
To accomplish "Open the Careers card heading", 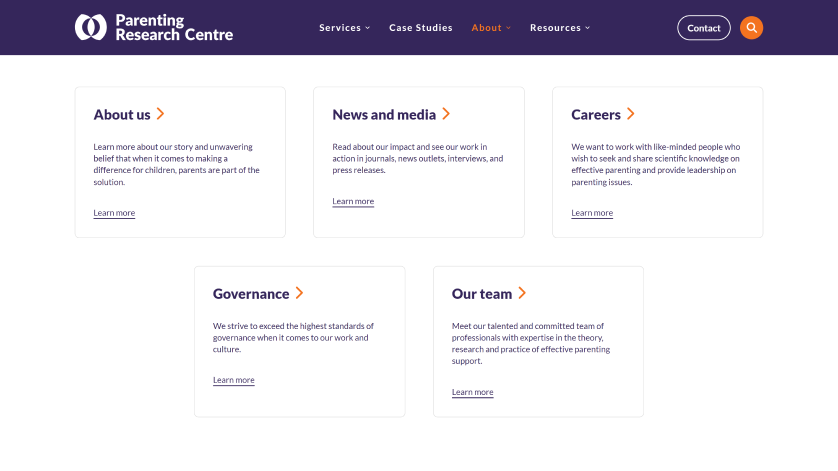I will point(595,114).
